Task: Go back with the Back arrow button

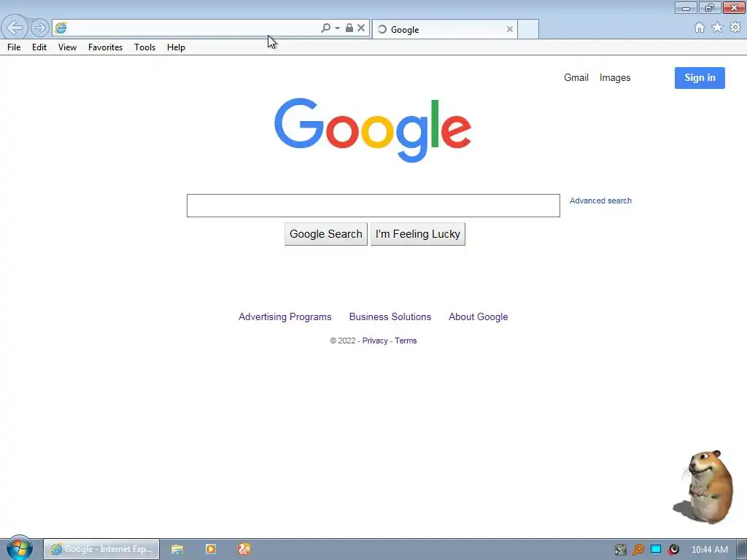Action: point(15,28)
